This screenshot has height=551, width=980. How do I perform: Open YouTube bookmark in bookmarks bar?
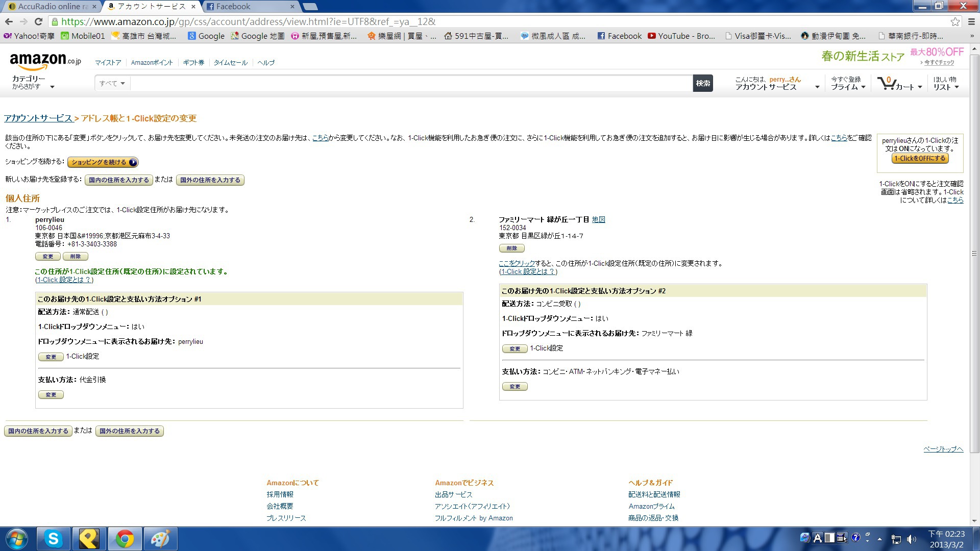(x=681, y=36)
